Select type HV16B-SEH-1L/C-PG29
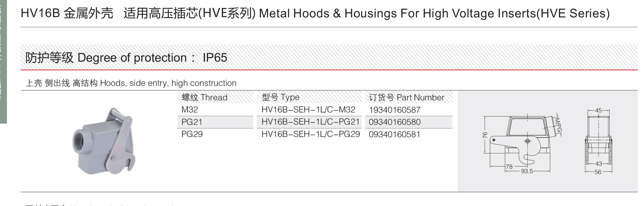 (311, 134)
